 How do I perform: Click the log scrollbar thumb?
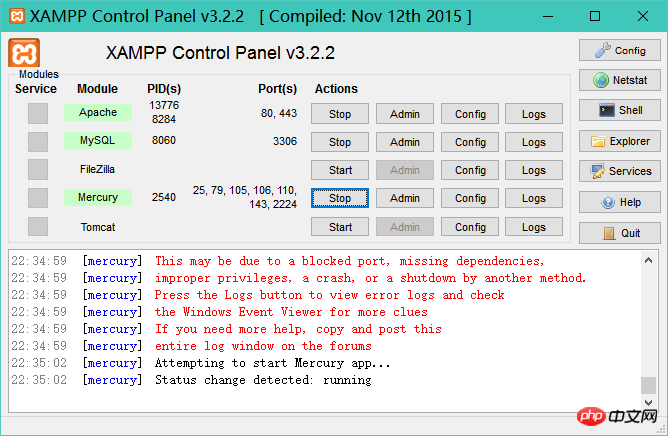648,385
